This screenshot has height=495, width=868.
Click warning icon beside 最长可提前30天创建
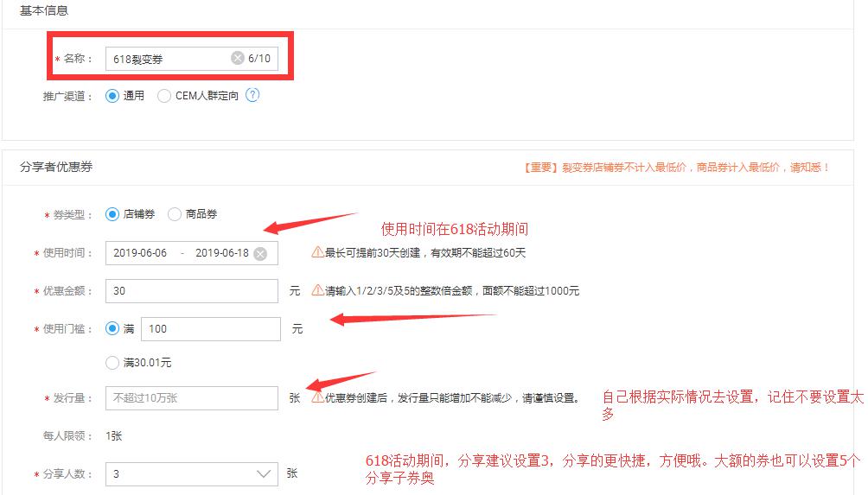pos(318,252)
